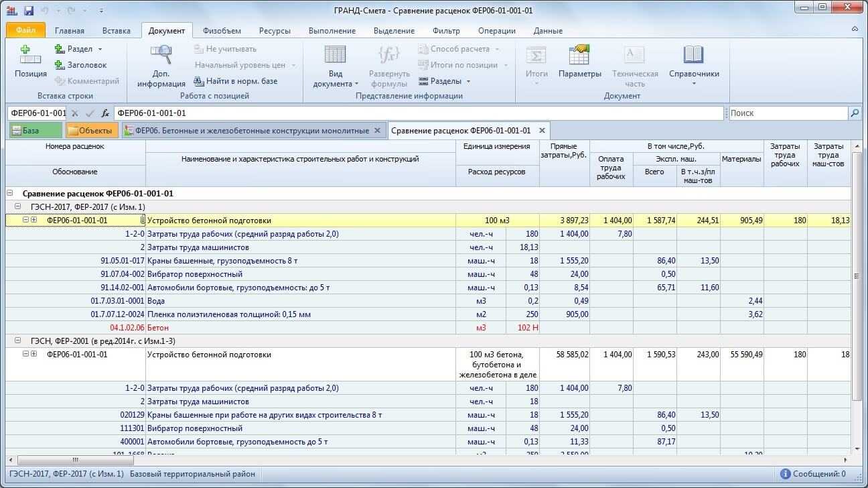Switch to the Выделение ribbon tab
Image resolution: width=868 pixels, height=488 pixels.
click(x=394, y=31)
